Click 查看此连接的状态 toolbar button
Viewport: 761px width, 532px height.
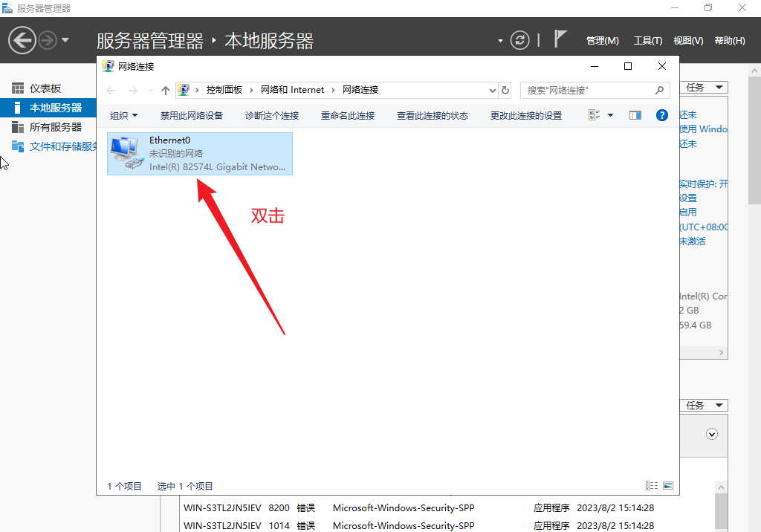(432, 115)
